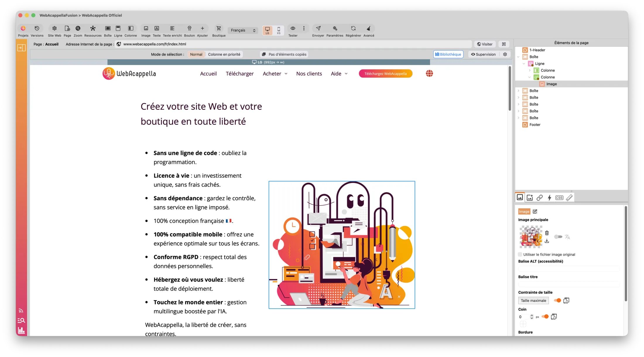This screenshot has width=644, height=357.
Task: Click the Ajouter plus icon
Action: click(x=202, y=28)
